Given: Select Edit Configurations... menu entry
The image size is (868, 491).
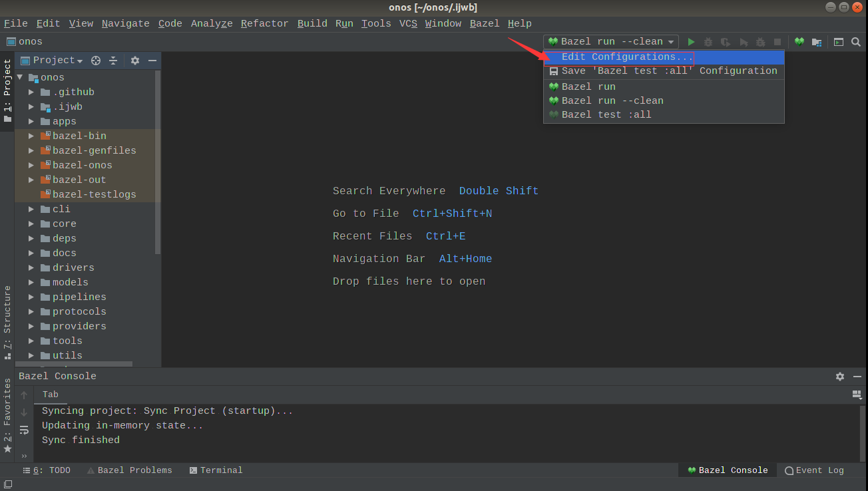Looking at the screenshot, I should tap(627, 57).
